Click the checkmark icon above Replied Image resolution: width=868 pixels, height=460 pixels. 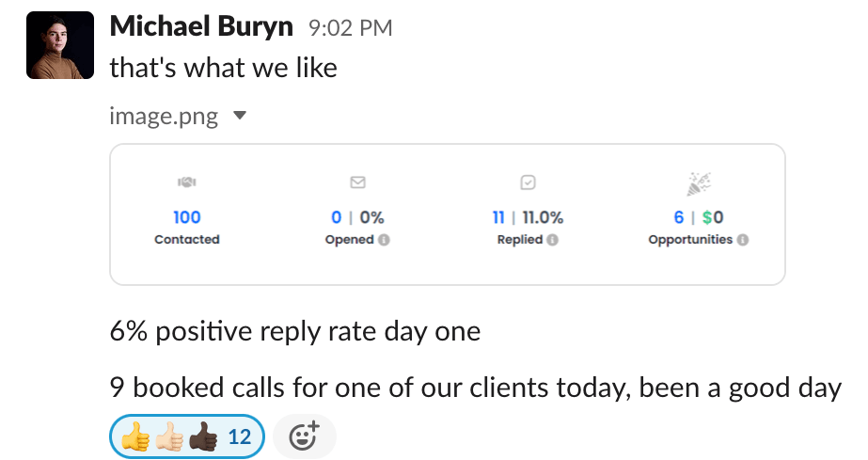pyautogui.click(x=528, y=182)
